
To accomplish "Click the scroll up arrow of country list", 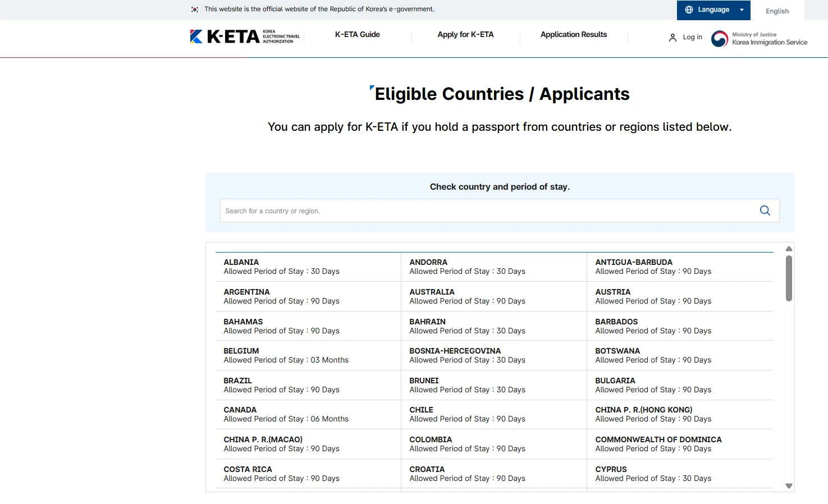I will [789, 249].
